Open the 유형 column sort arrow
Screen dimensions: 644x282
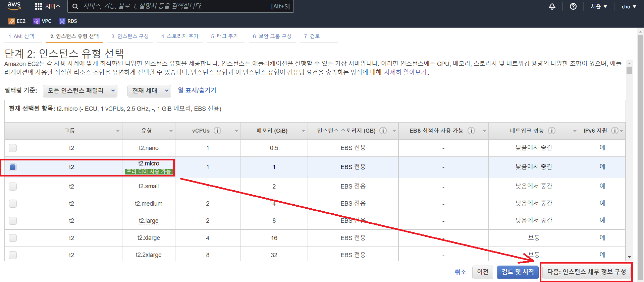(x=171, y=131)
